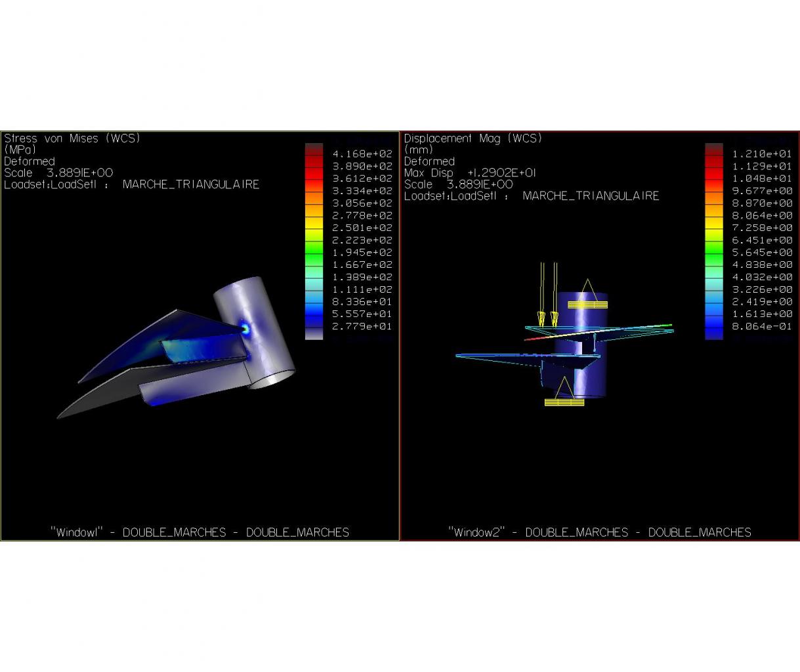
Task: Click the 6.451e+00 displacement legend value
Action: [763, 240]
